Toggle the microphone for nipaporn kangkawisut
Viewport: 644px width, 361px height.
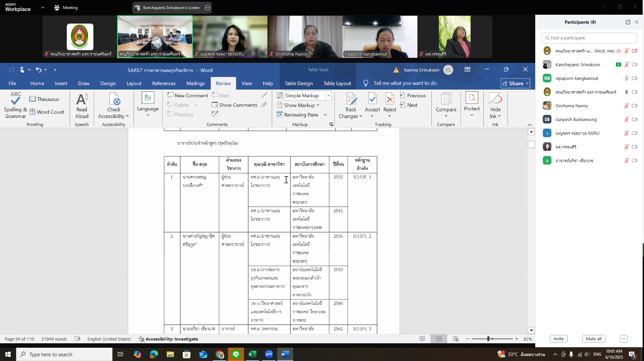tap(626, 78)
